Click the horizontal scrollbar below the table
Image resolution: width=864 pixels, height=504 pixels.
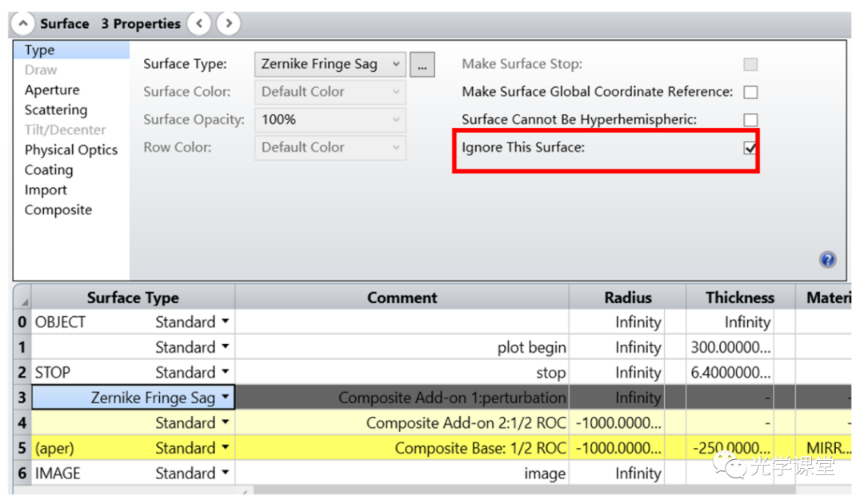[x=523, y=490]
